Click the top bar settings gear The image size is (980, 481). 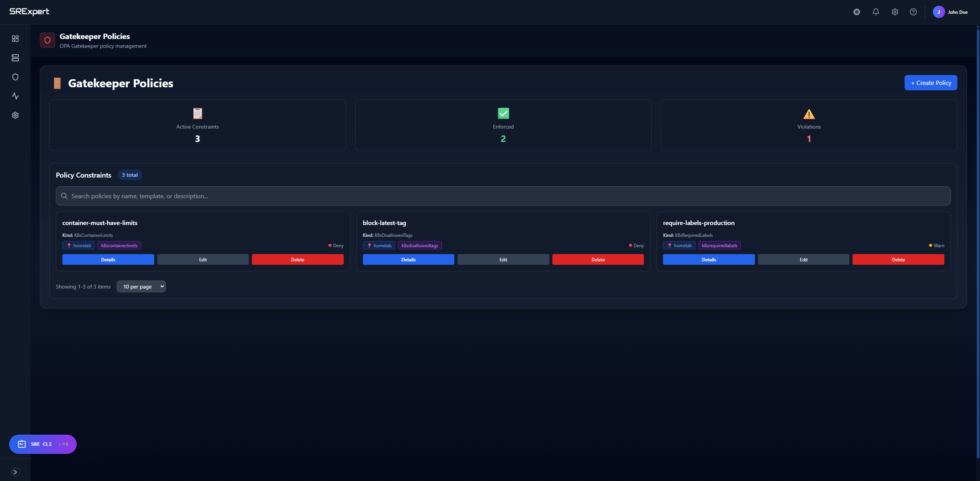895,12
